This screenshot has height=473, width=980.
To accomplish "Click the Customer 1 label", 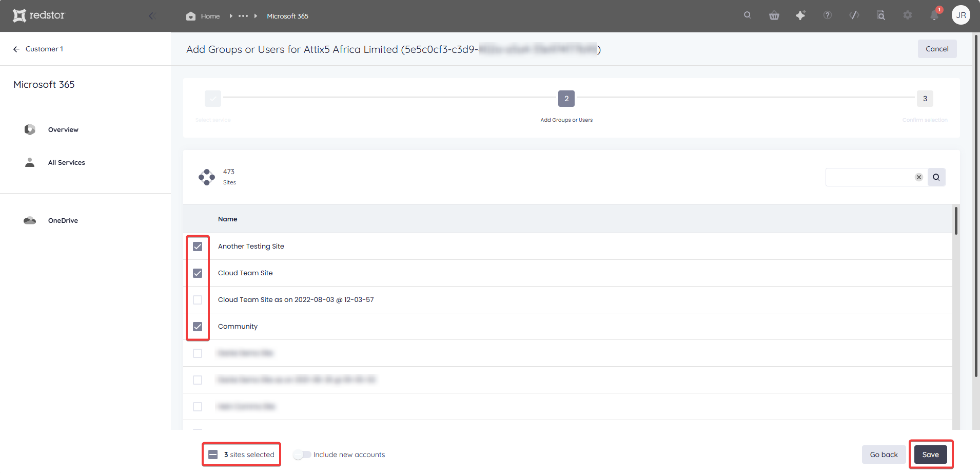I will tap(44, 49).
